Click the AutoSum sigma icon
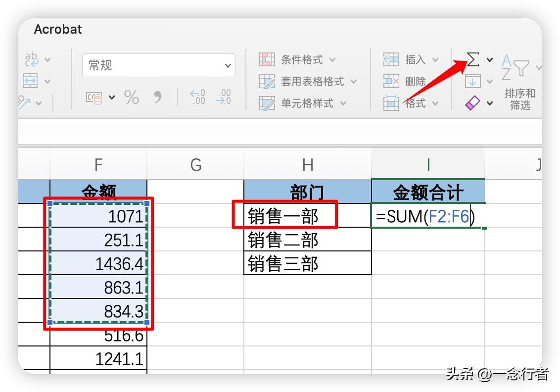Screen dimensions: 560x392 tap(473, 60)
